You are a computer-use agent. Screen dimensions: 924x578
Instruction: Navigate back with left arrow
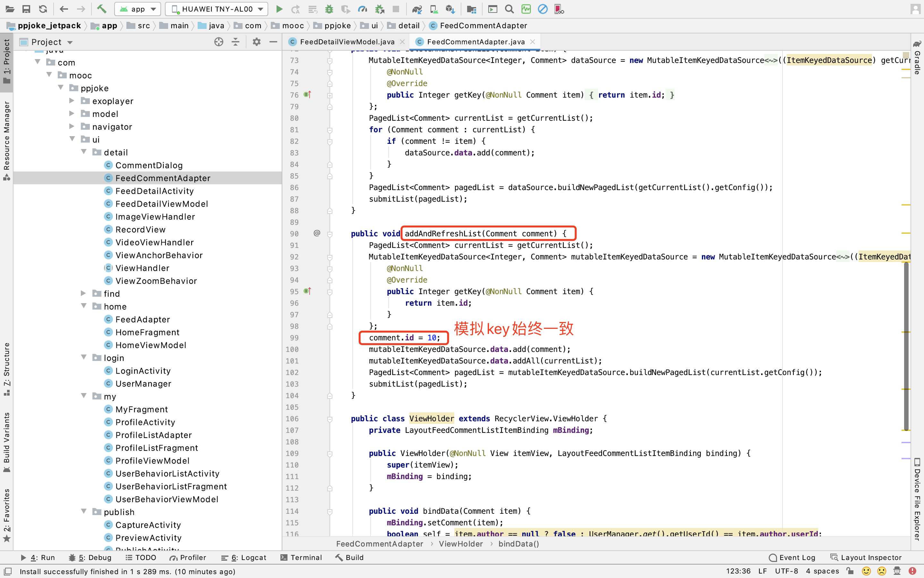tap(64, 9)
